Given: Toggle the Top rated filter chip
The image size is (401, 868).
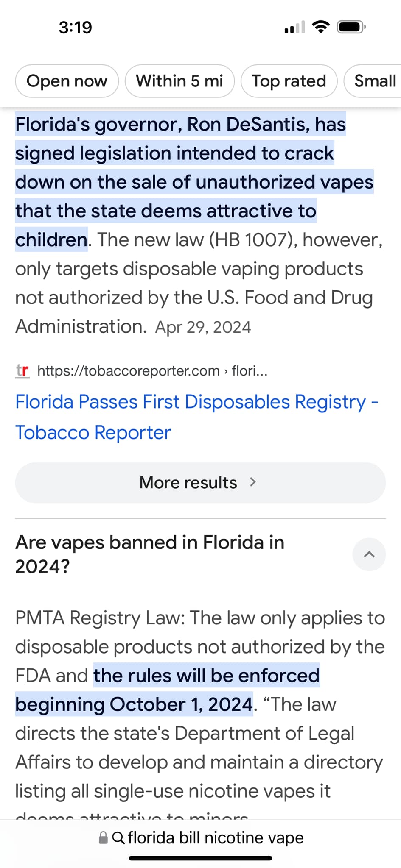Looking at the screenshot, I should (x=289, y=81).
